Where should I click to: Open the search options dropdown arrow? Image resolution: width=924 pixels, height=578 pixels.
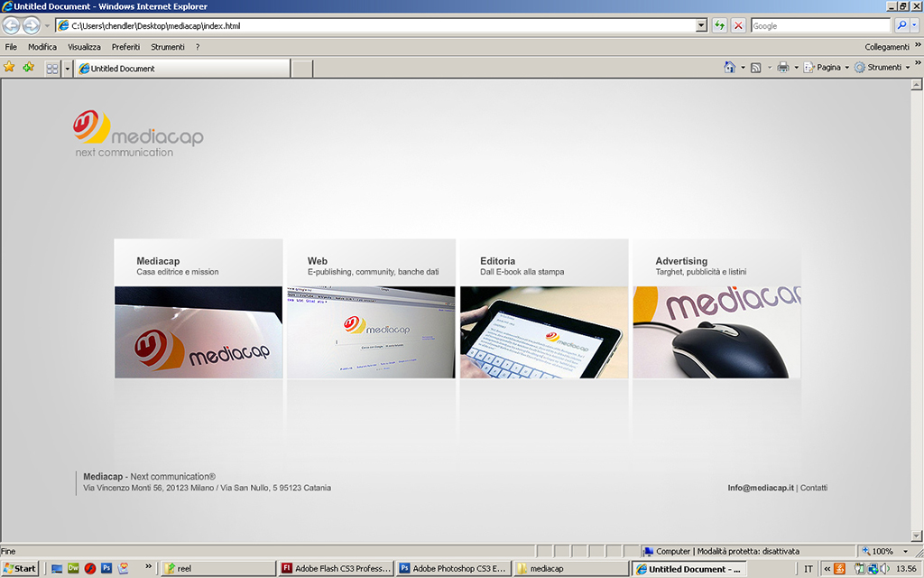click(915, 25)
